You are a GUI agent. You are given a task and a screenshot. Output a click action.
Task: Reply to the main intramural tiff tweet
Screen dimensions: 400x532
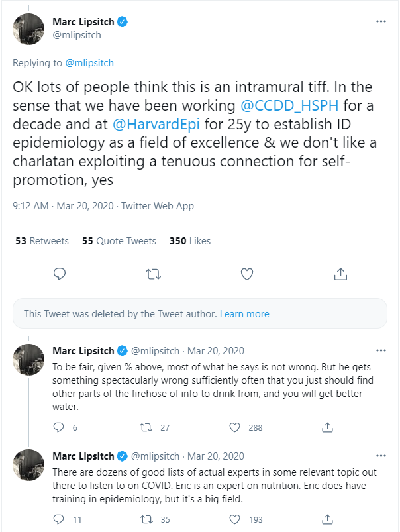[x=59, y=273]
